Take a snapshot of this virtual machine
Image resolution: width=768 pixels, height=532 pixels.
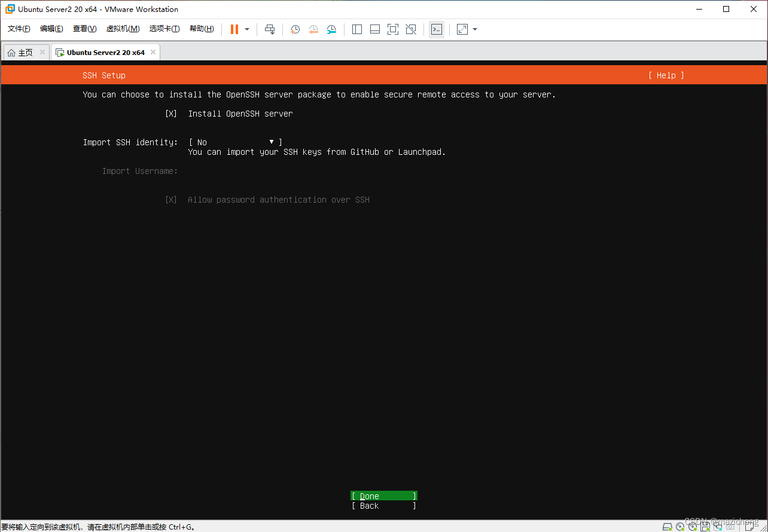[295, 29]
